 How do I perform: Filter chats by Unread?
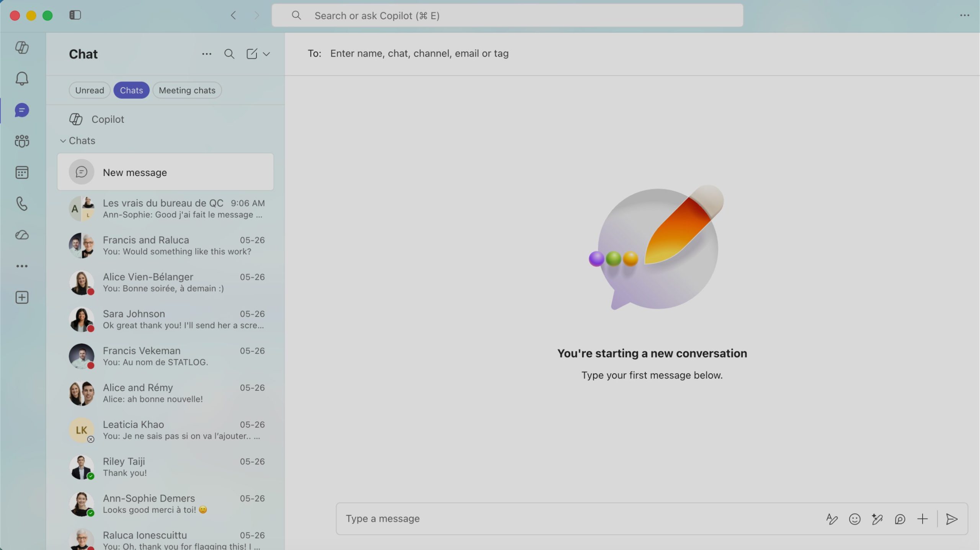click(x=90, y=90)
